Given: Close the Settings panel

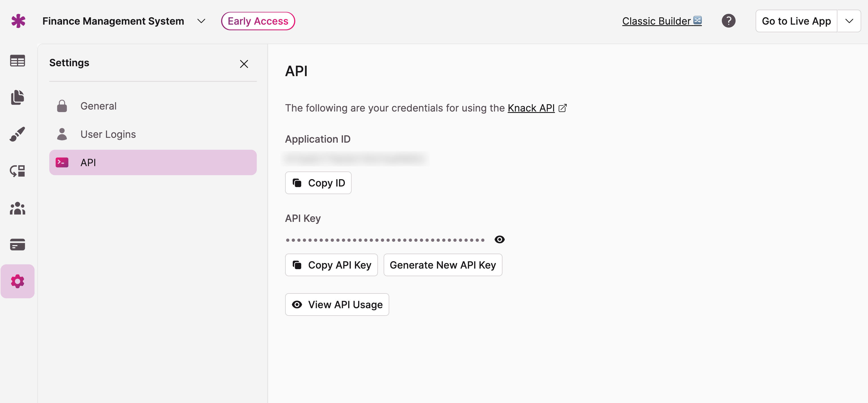Looking at the screenshot, I should tap(244, 64).
